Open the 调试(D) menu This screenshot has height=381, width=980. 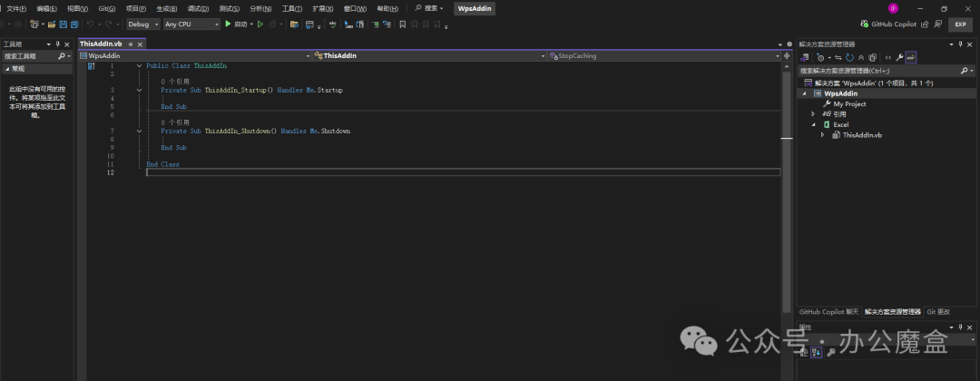(198, 9)
